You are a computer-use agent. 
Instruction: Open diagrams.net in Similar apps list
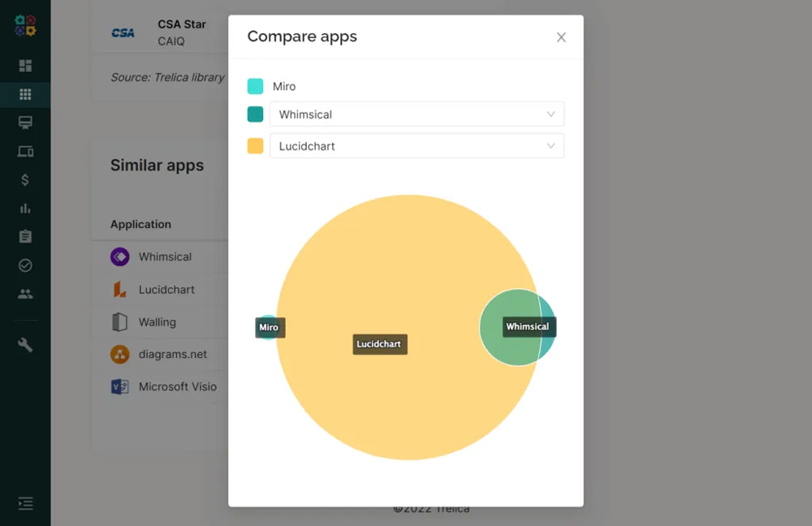coord(172,354)
